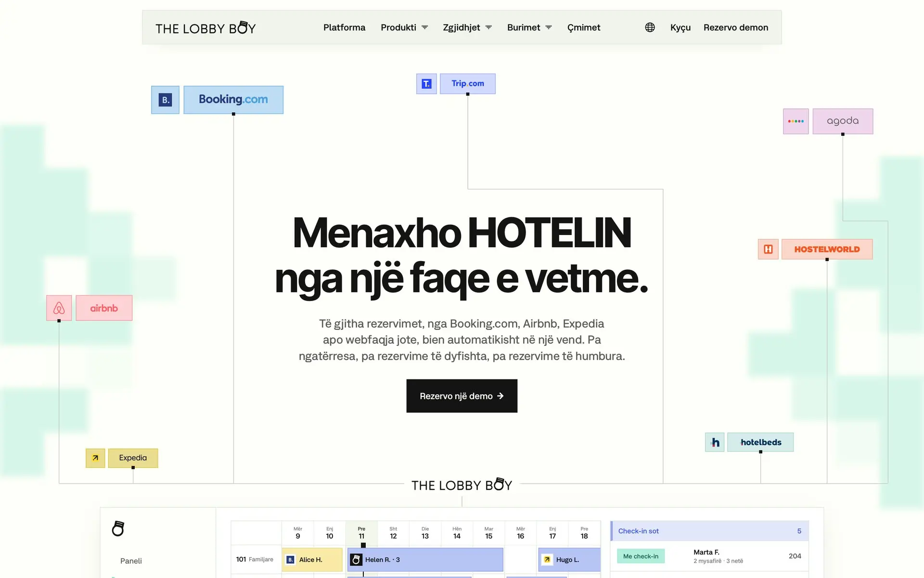Click the Booking.com label badge
The height and width of the screenshot is (578, 924).
(x=233, y=100)
